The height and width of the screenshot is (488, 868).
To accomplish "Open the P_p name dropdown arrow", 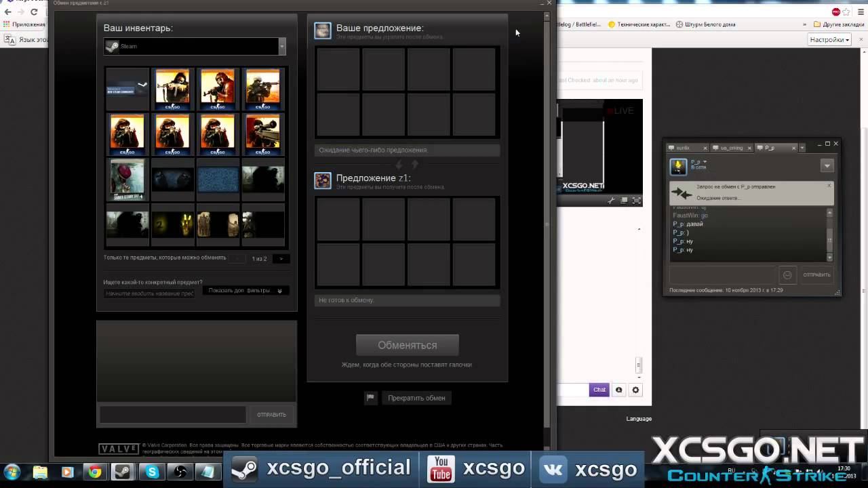I will click(x=705, y=162).
